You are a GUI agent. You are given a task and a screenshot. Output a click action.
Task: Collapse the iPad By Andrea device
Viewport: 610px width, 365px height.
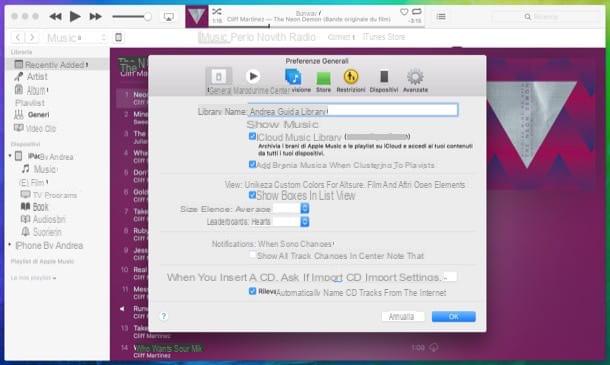pos(10,156)
